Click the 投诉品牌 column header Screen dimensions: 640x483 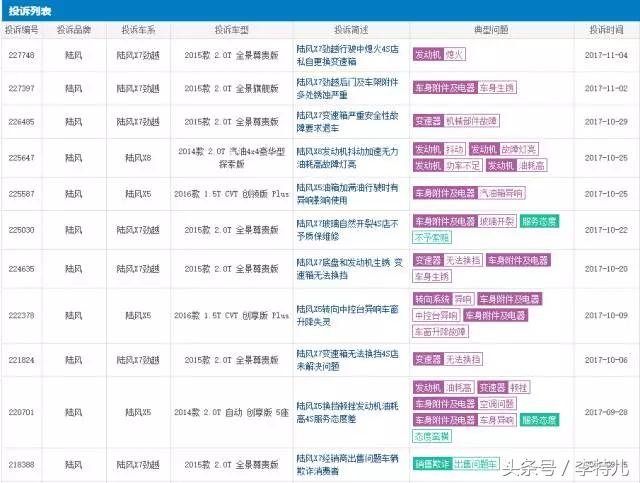(74, 30)
